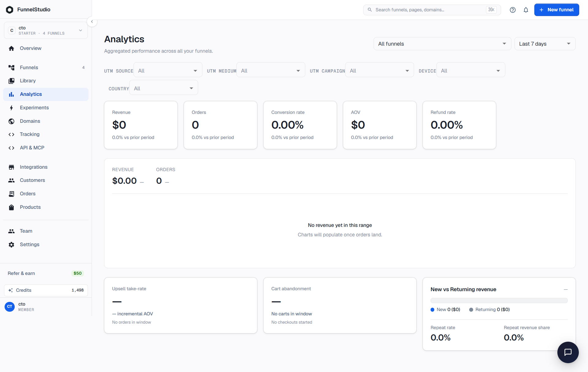Click the Overview home icon
The height and width of the screenshot is (372, 588).
11,48
